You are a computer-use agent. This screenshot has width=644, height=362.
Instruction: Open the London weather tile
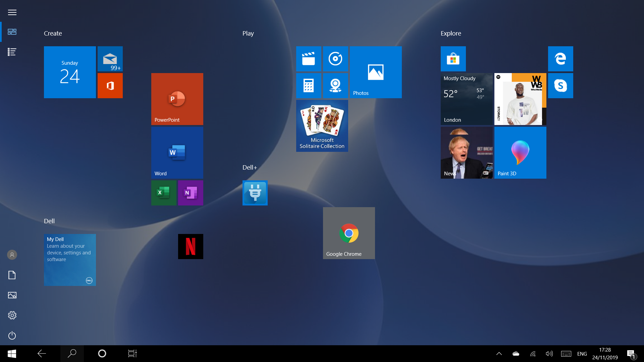[467, 99]
